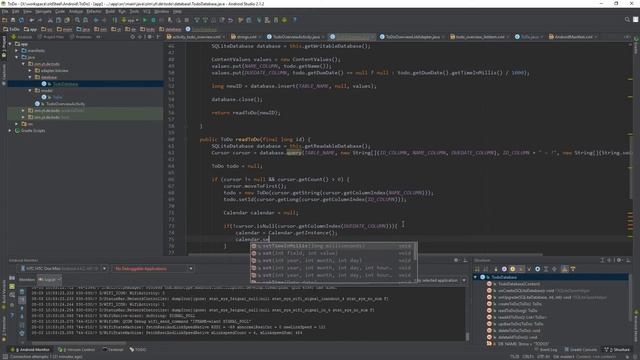
Task: Open the Gradle Console tool window
Action: point(580,350)
